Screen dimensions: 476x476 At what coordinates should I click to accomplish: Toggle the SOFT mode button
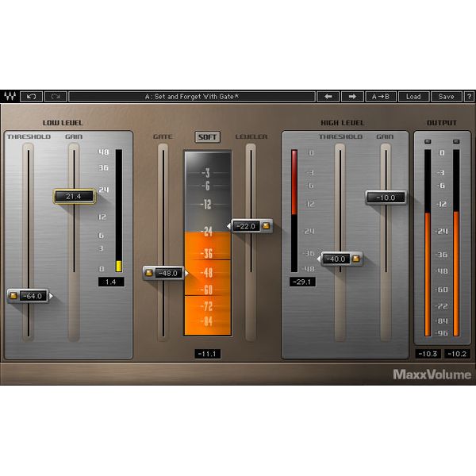tap(208, 136)
